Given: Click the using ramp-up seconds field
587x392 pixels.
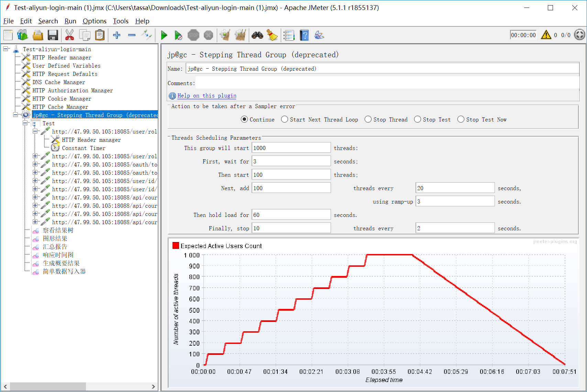Looking at the screenshot, I should [455, 201].
